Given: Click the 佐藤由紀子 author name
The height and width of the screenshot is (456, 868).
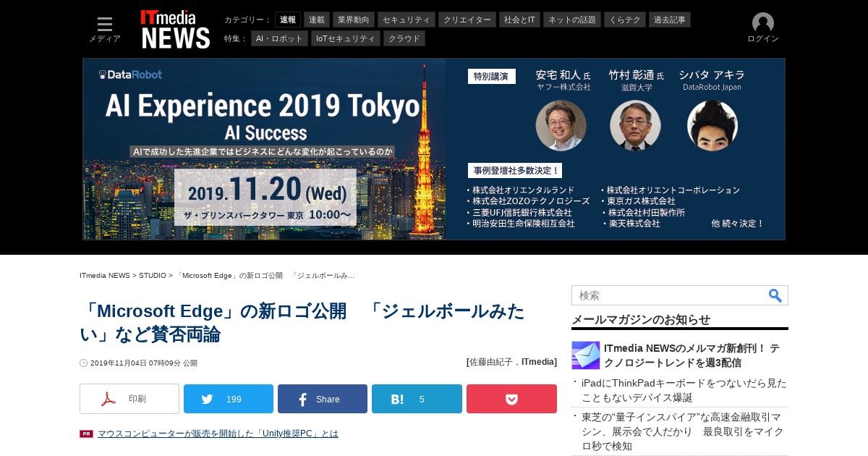Looking at the screenshot, I should [x=493, y=362].
